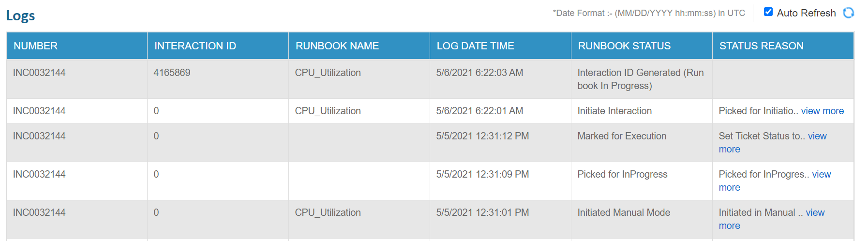This screenshot has width=868, height=241.
Task: Sort by RUNBOOK NAME column header
Action: coord(337,46)
